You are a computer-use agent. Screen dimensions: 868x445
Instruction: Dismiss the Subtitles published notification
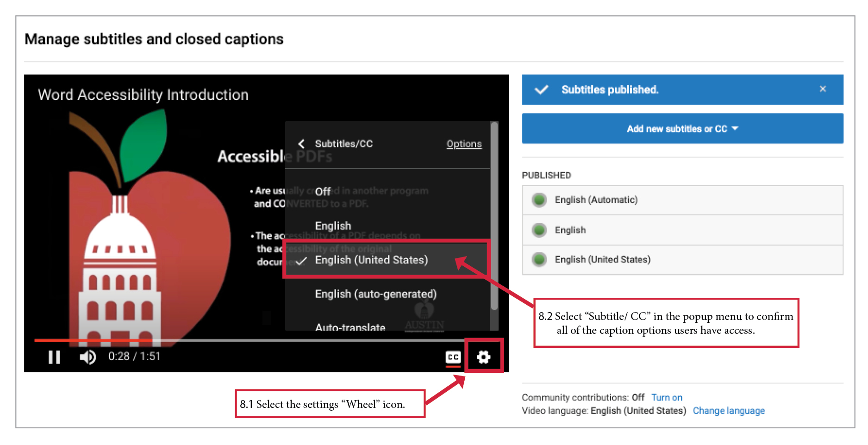822,89
